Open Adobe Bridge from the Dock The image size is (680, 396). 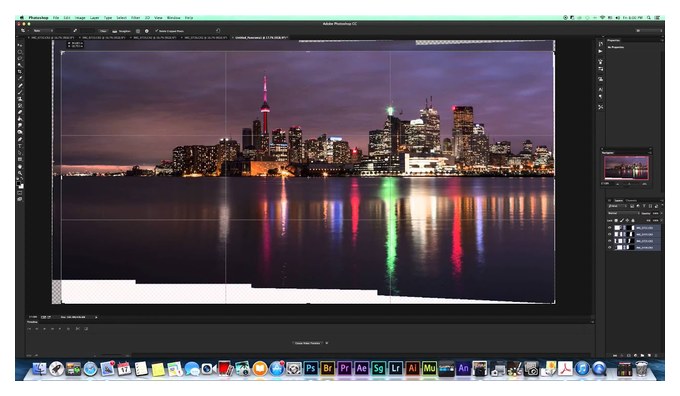[327, 368]
